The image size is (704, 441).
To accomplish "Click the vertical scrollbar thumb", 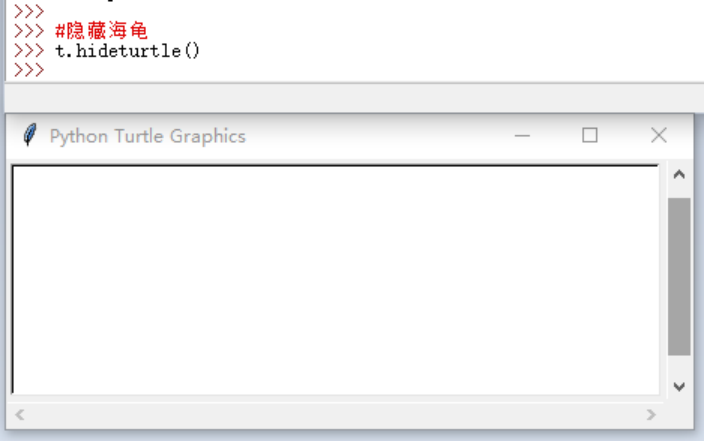I will pyautogui.click(x=679, y=275).
